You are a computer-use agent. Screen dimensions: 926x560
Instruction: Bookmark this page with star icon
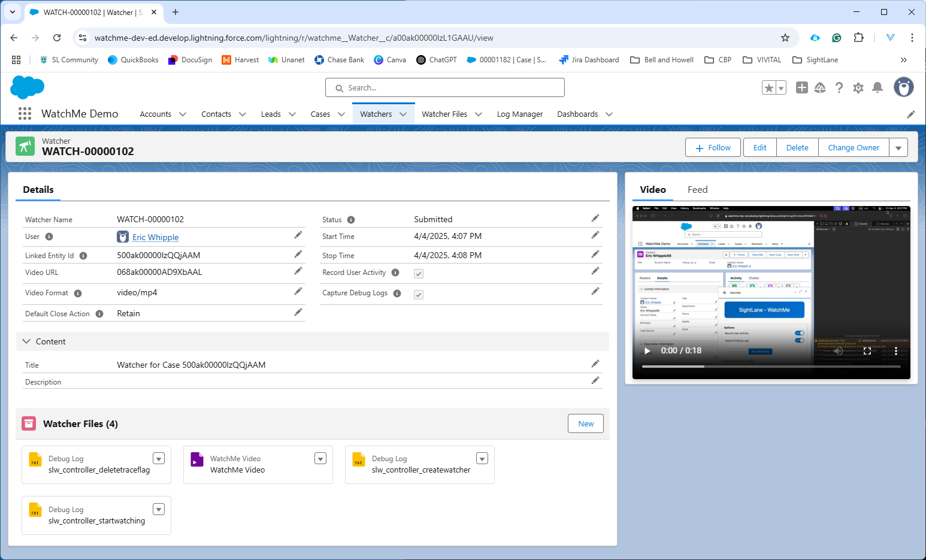click(785, 38)
